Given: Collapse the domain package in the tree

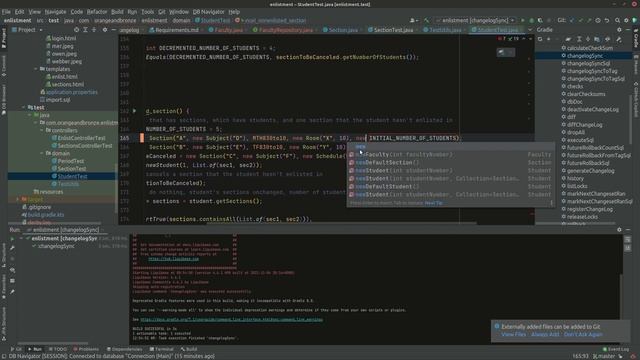Looking at the screenshot, I should coord(42,153).
